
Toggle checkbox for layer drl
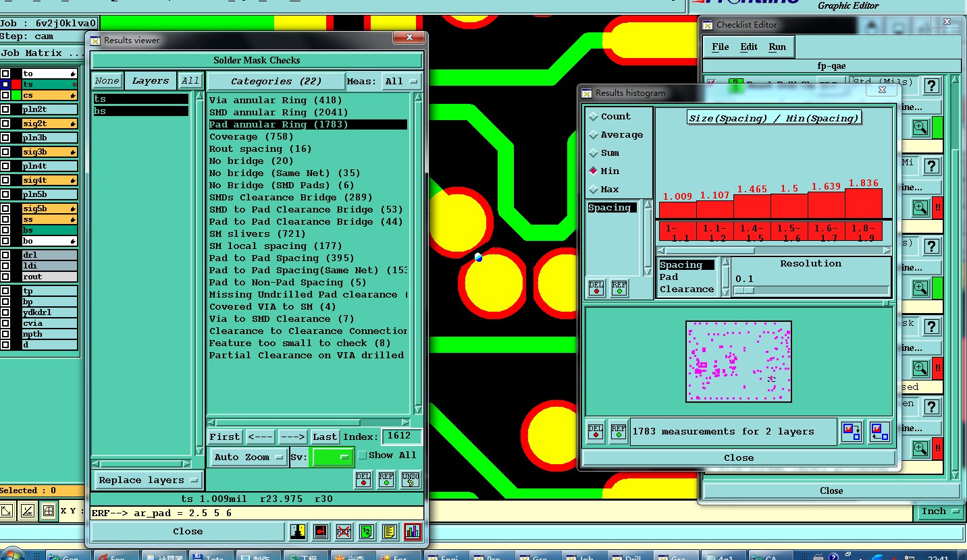[5, 255]
